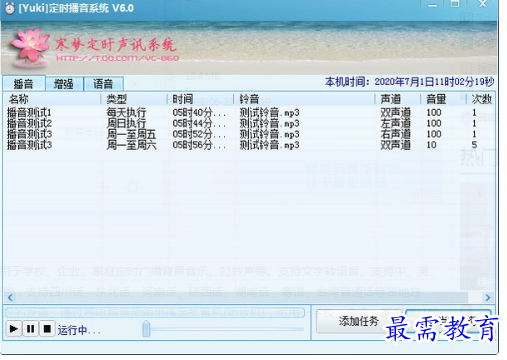Sort by the 名称 column header

tap(52, 99)
